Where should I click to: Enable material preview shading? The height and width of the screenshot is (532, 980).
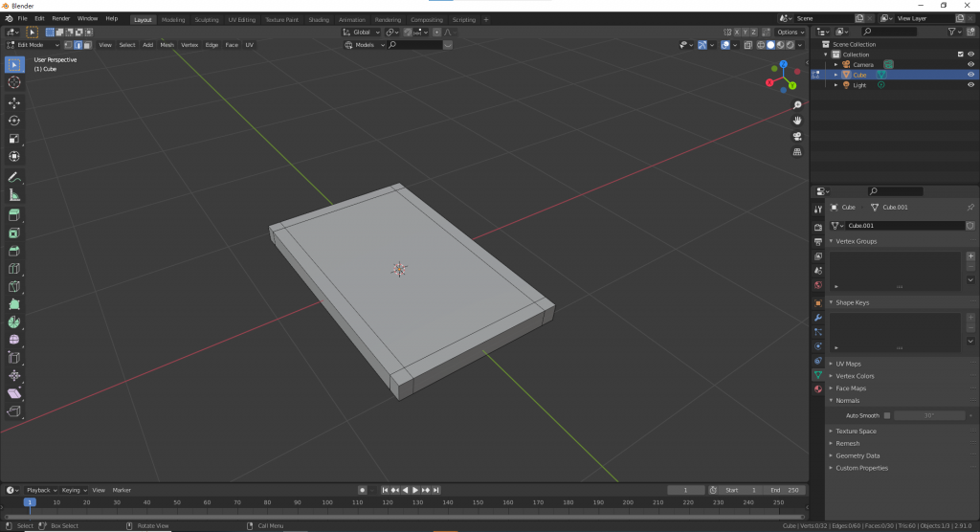pyautogui.click(x=781, y=45)
